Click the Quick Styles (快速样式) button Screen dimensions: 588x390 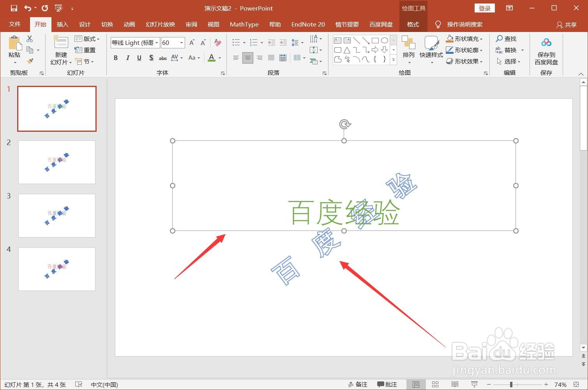[x=431, y=50]
